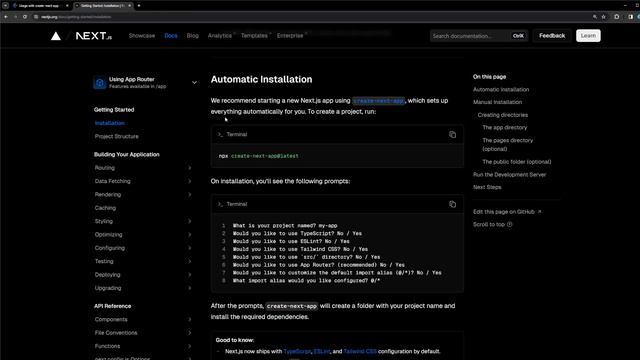Open Edit this page on GitHub
The width and height of the screenshot is (640, 360).
pyautogui.click(x=507, y=212)
